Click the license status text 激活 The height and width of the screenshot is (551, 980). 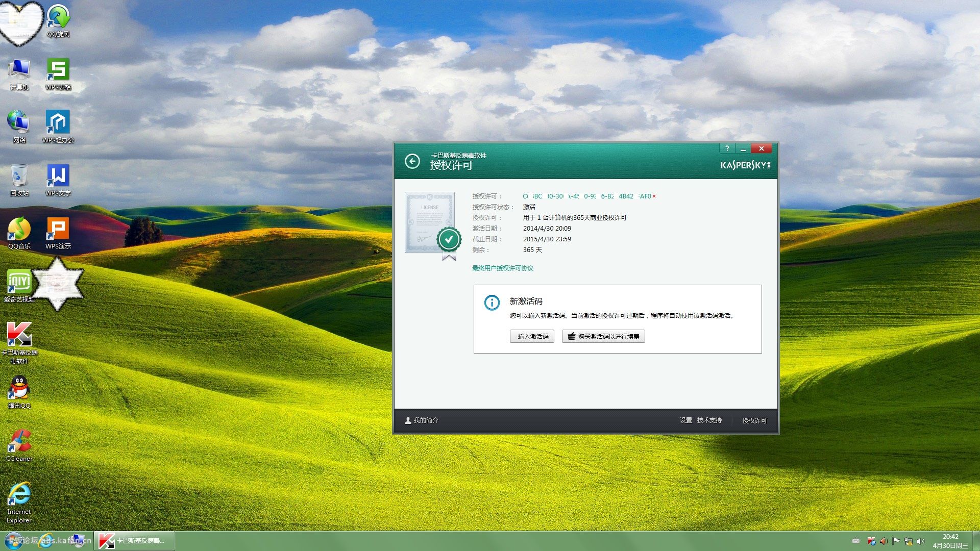[x=529, y=207]
